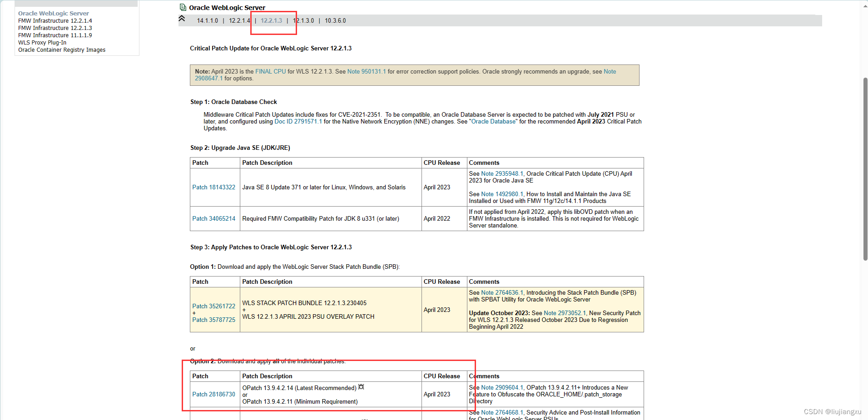868x420 pixels.
Task: Open Oracle WebLogic Server in the sidebar
Action: [x=54, y=14]
